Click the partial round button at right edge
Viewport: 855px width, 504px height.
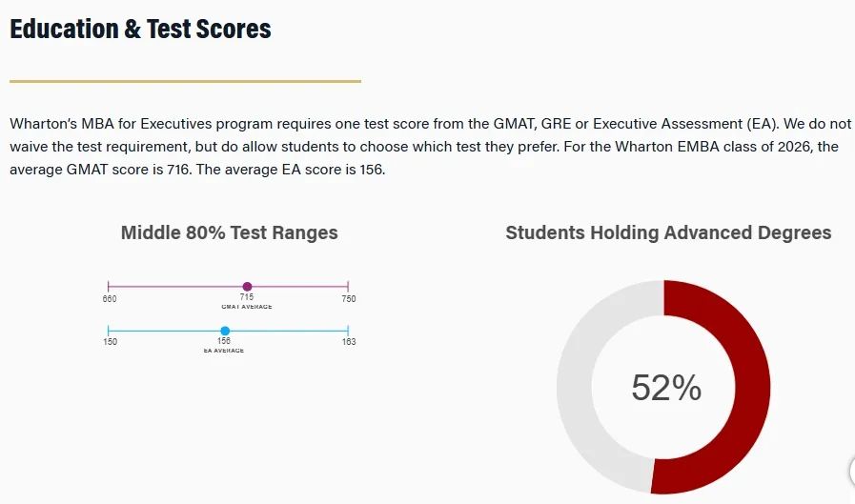852,472
